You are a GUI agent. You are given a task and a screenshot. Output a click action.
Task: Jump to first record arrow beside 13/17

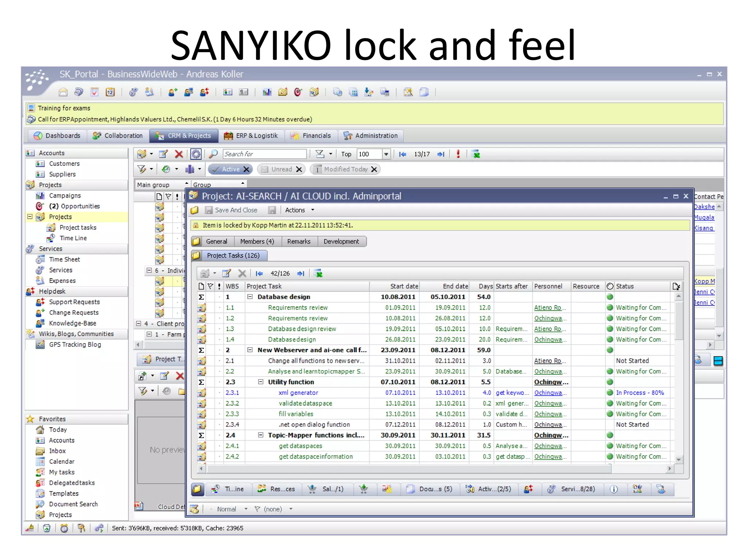point(403,154)
